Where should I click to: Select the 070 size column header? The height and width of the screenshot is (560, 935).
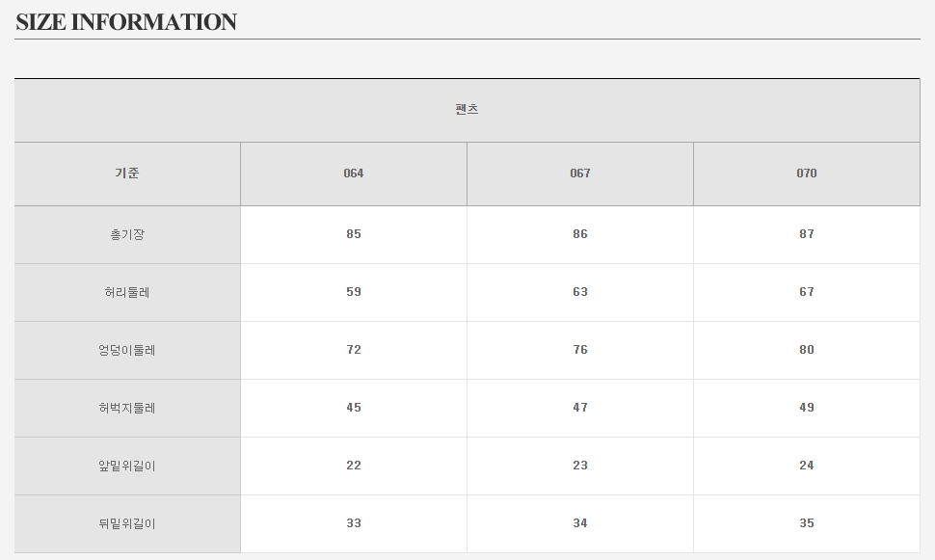807,173
